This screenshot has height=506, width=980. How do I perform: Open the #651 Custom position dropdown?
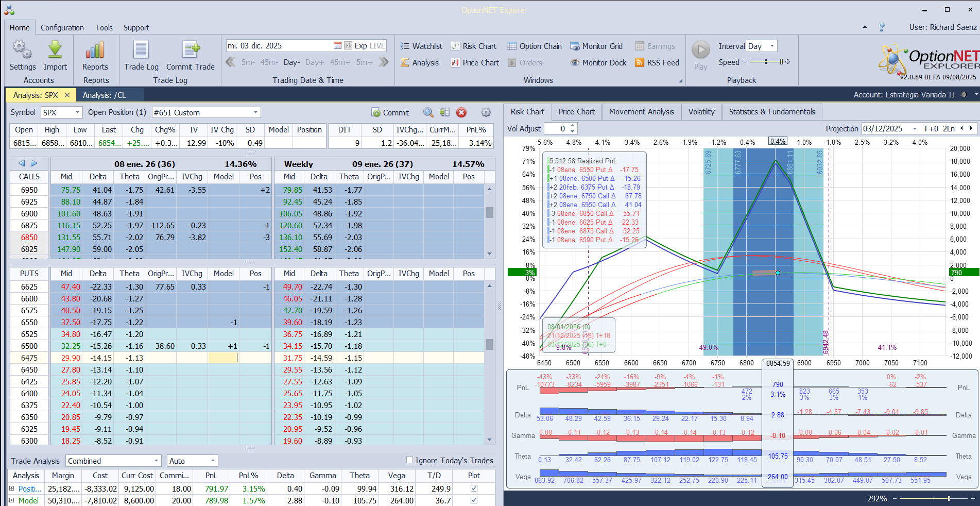[255, 112]
